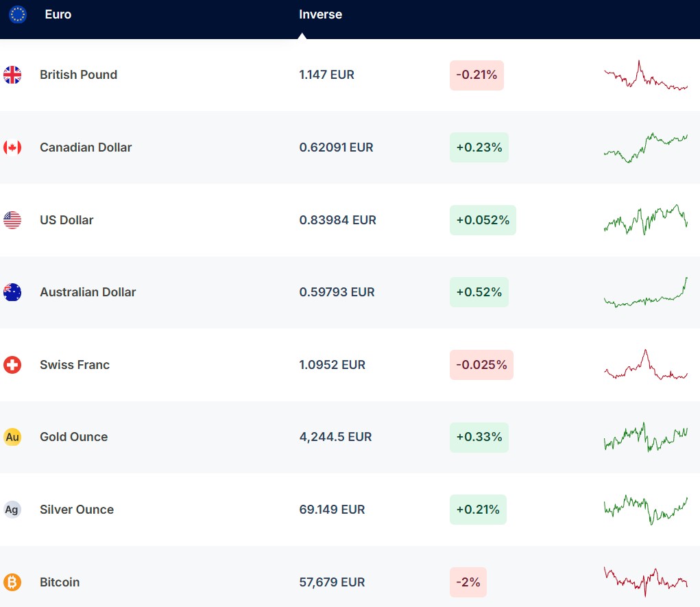This screenshot has width=700, height=607.
Task: View the Bitcoin sparkline chart
Action: (645, 581)
